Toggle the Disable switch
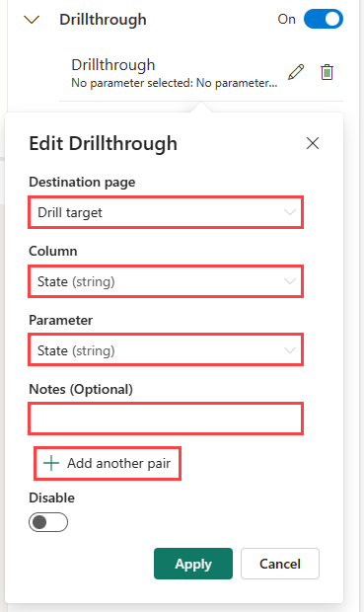 coord(48,522)
